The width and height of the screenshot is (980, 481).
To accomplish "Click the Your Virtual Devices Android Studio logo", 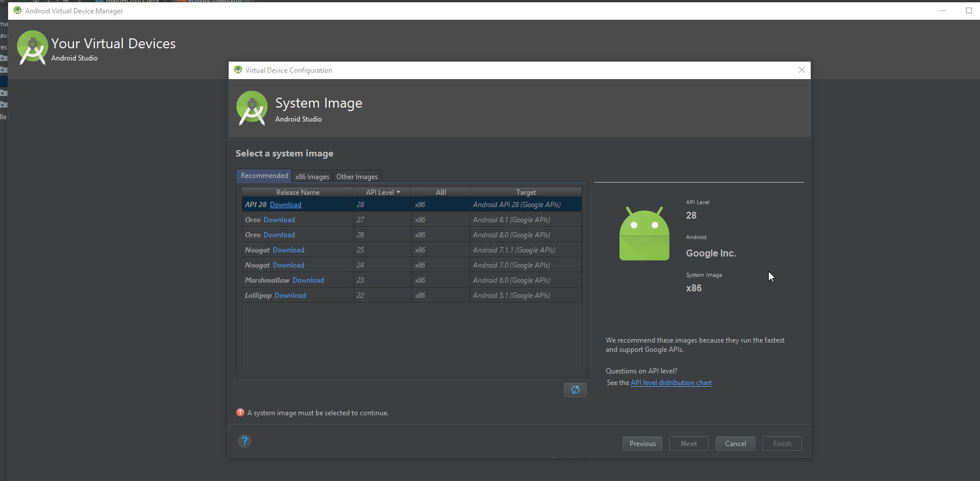I will [x=33, y=48].
